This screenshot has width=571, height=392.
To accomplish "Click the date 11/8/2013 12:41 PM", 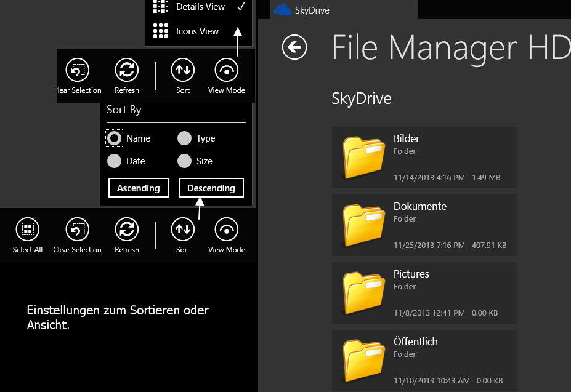I will [x=429, y=313].
